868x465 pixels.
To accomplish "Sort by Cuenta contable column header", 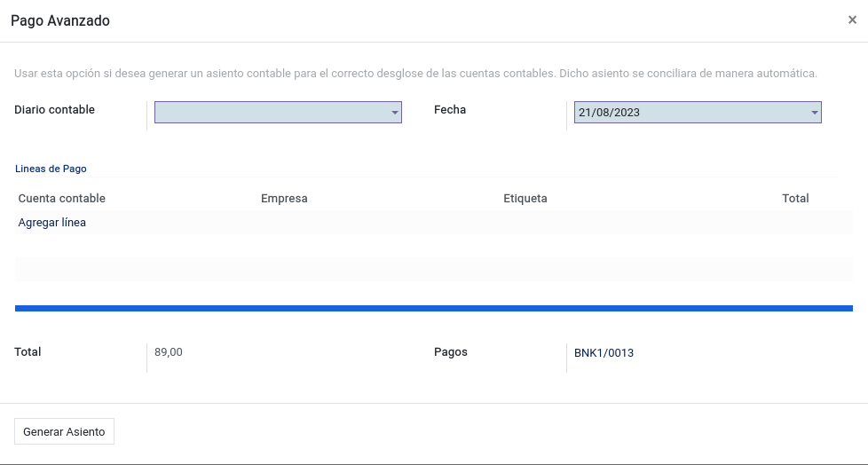I will coord(62,198).
